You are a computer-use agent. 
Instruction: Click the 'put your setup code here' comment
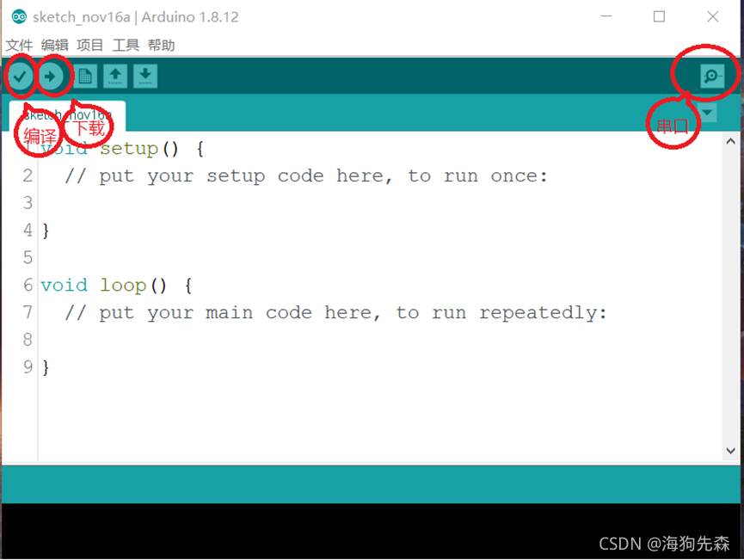[306, 176]
